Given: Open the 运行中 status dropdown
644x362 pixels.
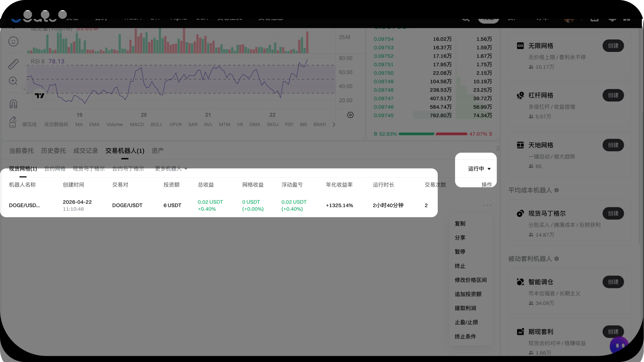Looking at the screenshot, I should pos(479,169).
